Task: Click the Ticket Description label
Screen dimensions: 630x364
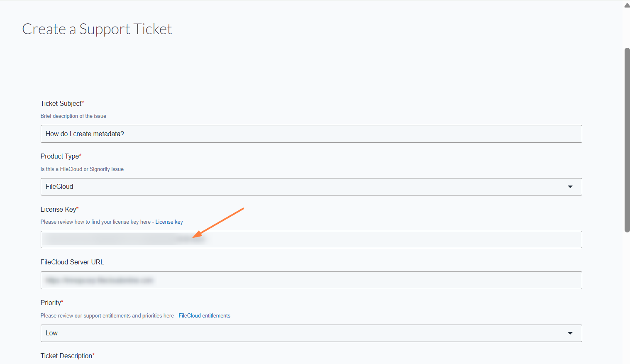Action: coord(67,356)
